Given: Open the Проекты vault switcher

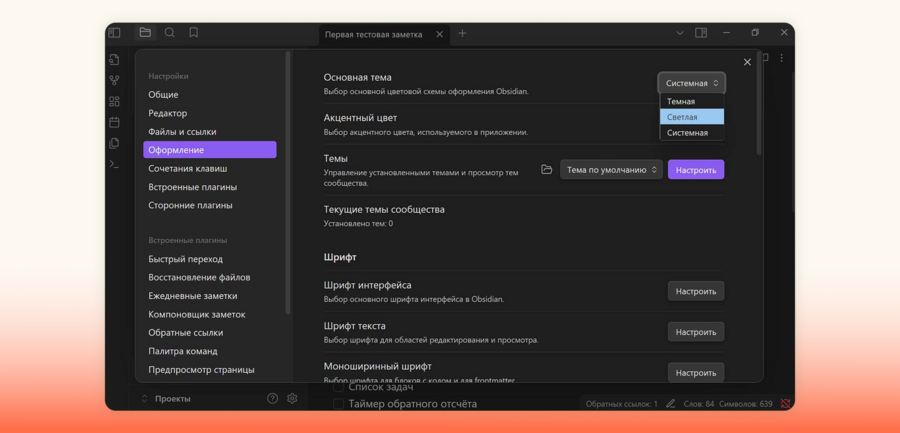Looking at the screenshot, I should (166, 399).
